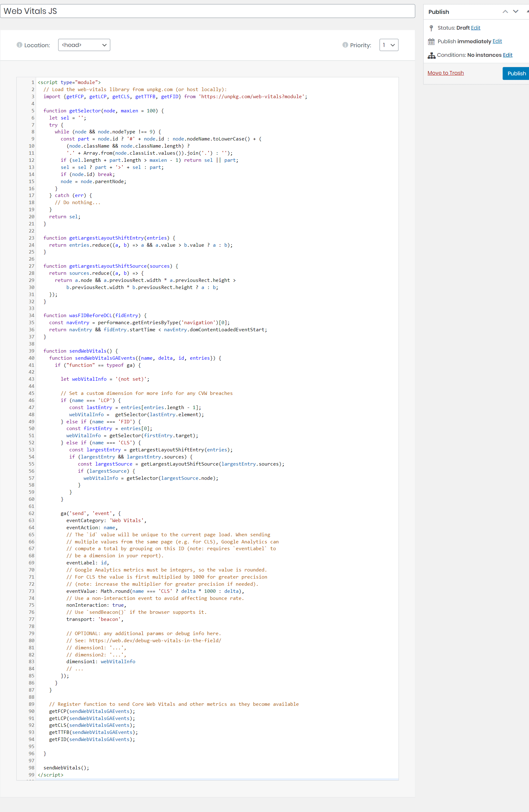Click the import statement on line 3
529x812 pixels.
pyautogui.click(x=175, y=97)
